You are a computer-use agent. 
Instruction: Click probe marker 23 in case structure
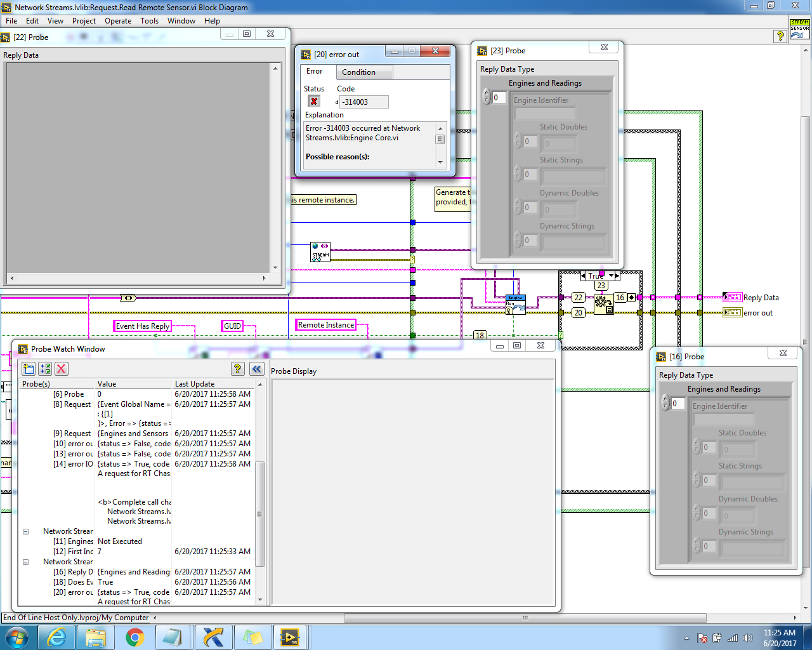pyautogui.click(x=601, y=286)
